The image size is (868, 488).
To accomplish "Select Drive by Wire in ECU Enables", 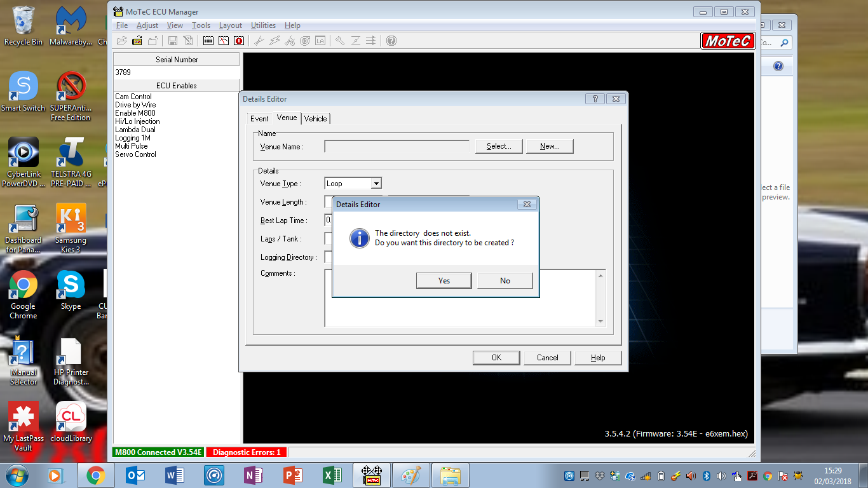I will [135, 105].
